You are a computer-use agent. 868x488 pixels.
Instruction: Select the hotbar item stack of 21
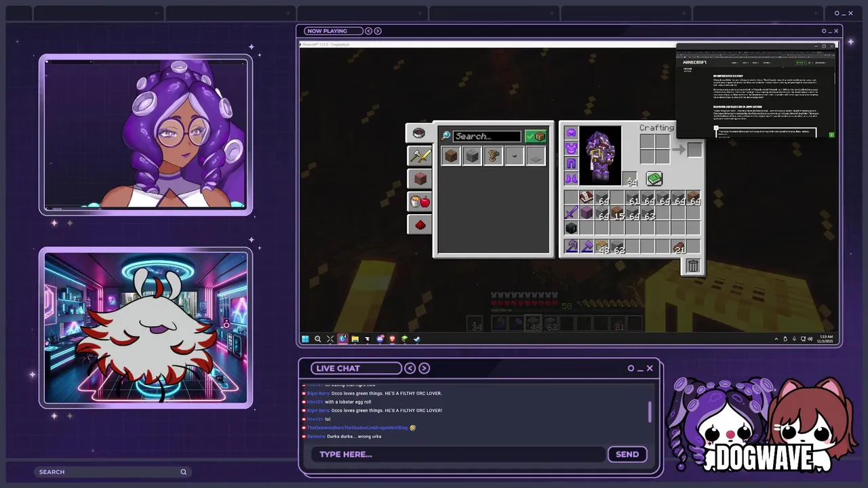coord(678,247)
